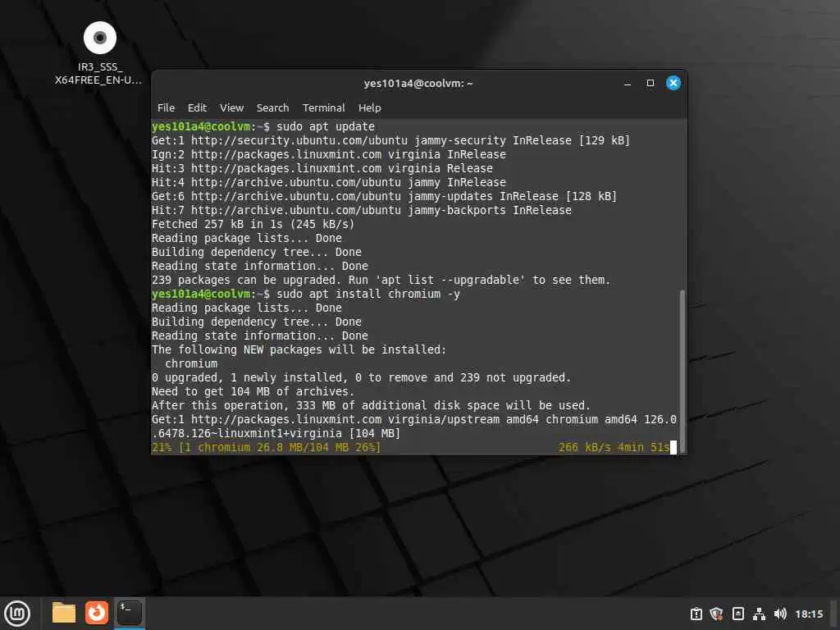Screen dimensions: 840x630
Task: Launch the Files manager from the panel
Action: coord(64,613)
